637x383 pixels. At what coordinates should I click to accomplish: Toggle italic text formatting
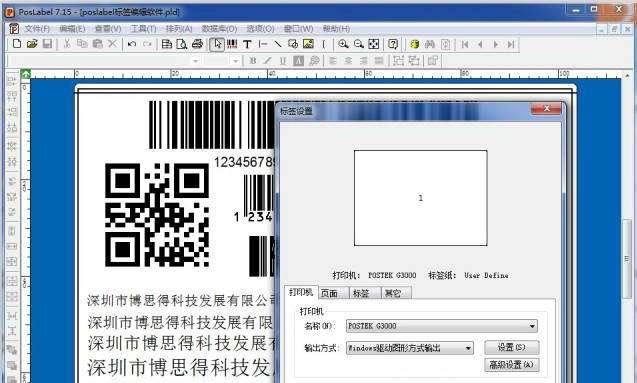pos(268,61)
